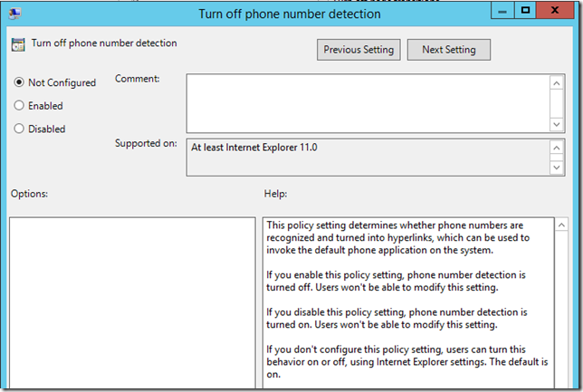Click the window title bar text

(x=289, y=14)
